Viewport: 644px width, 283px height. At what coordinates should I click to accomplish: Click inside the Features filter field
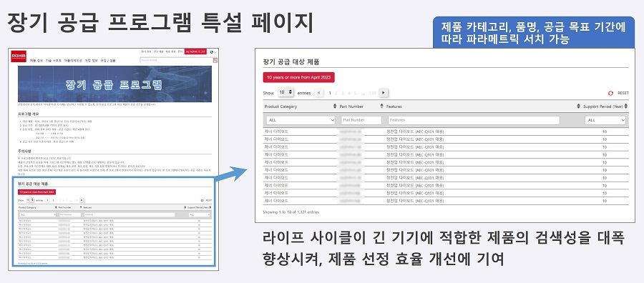pos(474,120)
